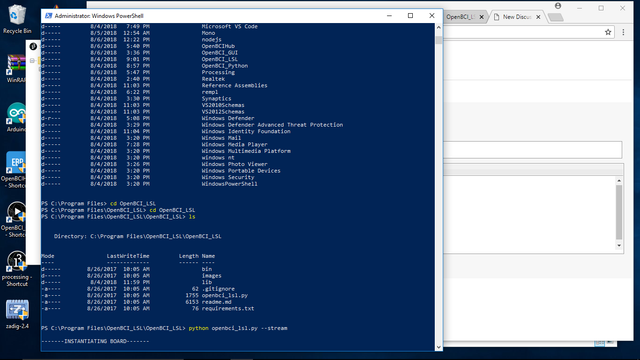The width and height of the screenshot is (640, 360).
Task: Click the 'Directory: C:\Program Files\OpenBCI_LSL\OpenBCI_LSL' line
Action: pos(138,236)
